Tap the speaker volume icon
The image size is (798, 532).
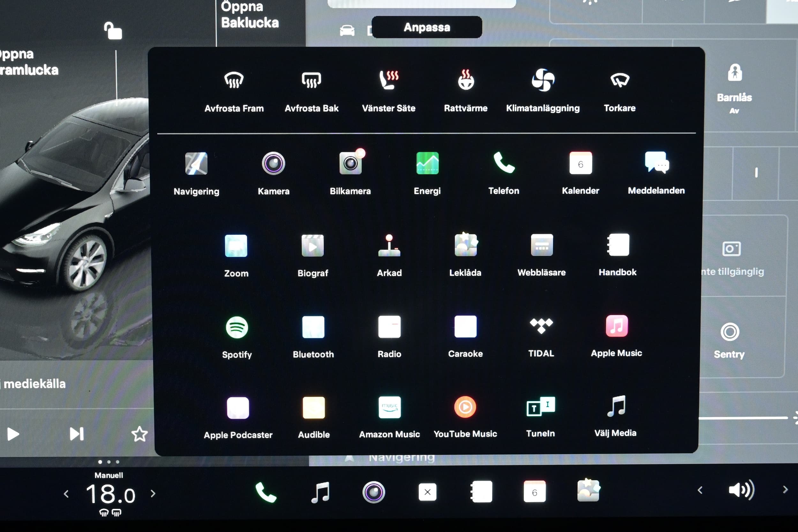742,490
